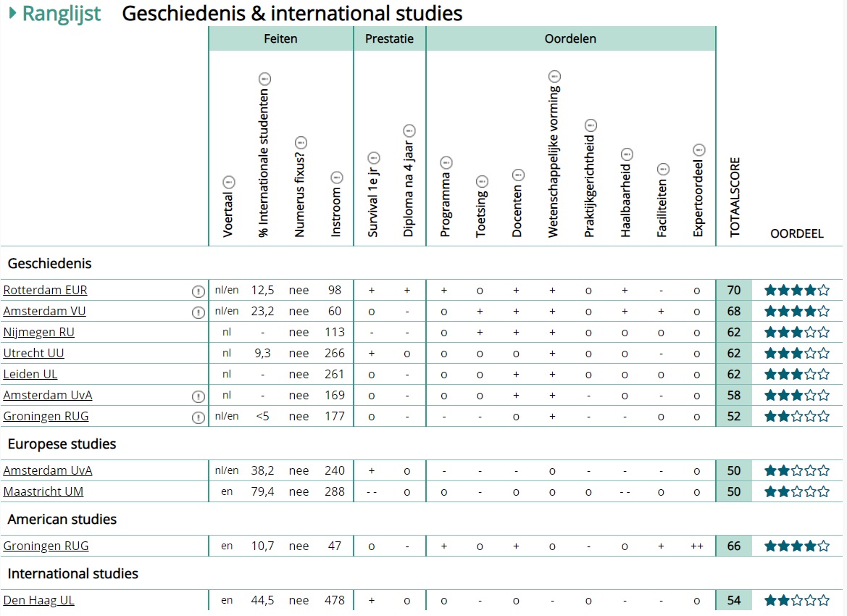Open the Rotterdam EUR link

[46, 290]
